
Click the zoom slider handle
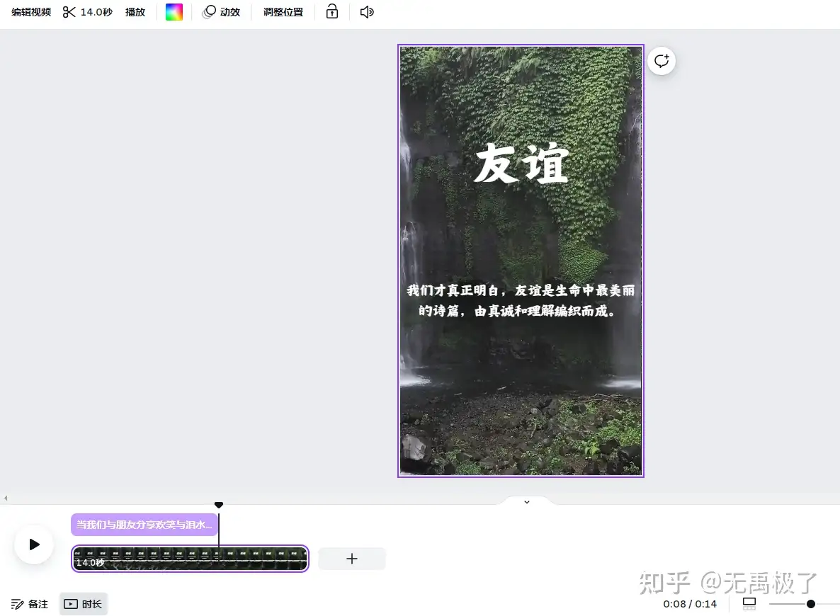coord(810,604)
